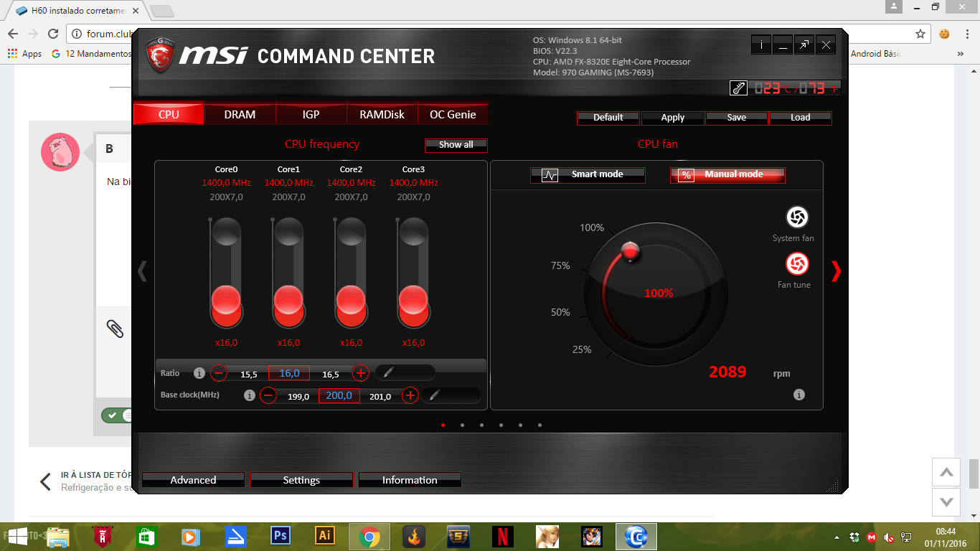Open the Information menu
Viewport: 980px width, 551px height.
tap(410, 480)
